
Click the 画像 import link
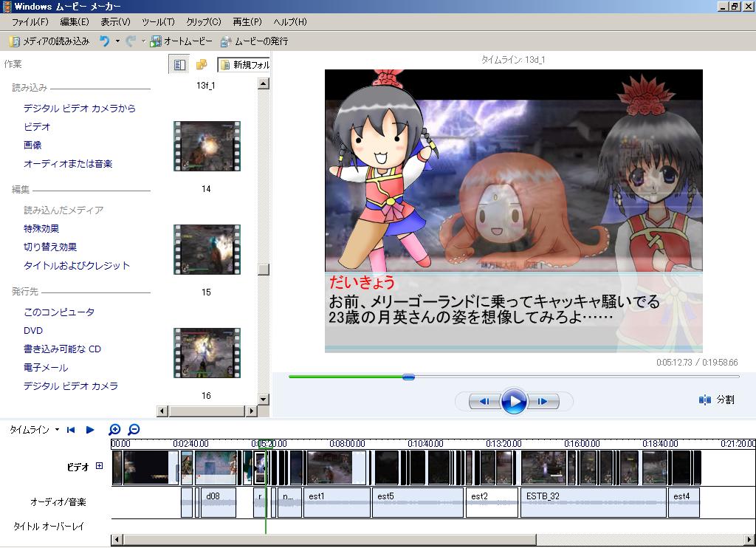click(32, 145)
